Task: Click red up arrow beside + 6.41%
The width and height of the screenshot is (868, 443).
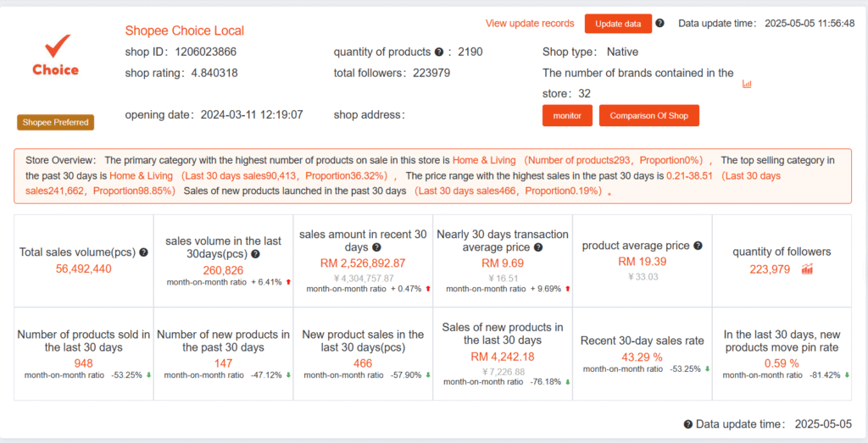Action: pos(288,282)
